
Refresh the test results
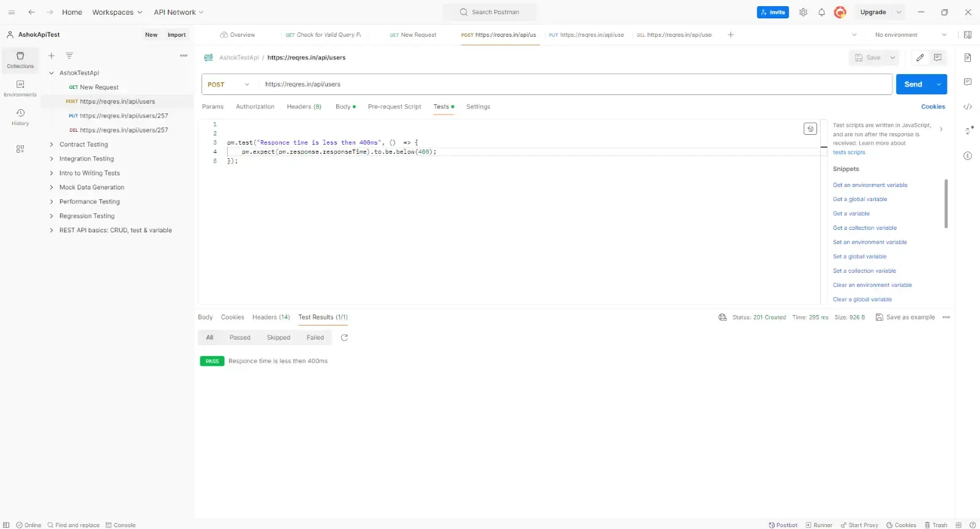pos(344,338)
